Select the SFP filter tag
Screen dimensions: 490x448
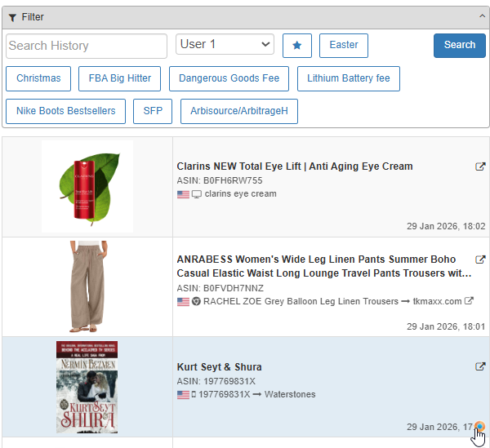pyautogui.click(x=153, y=112)
